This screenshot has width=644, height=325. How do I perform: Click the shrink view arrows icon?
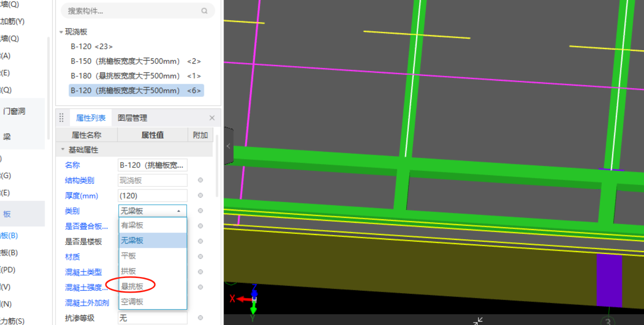point(478,321)
